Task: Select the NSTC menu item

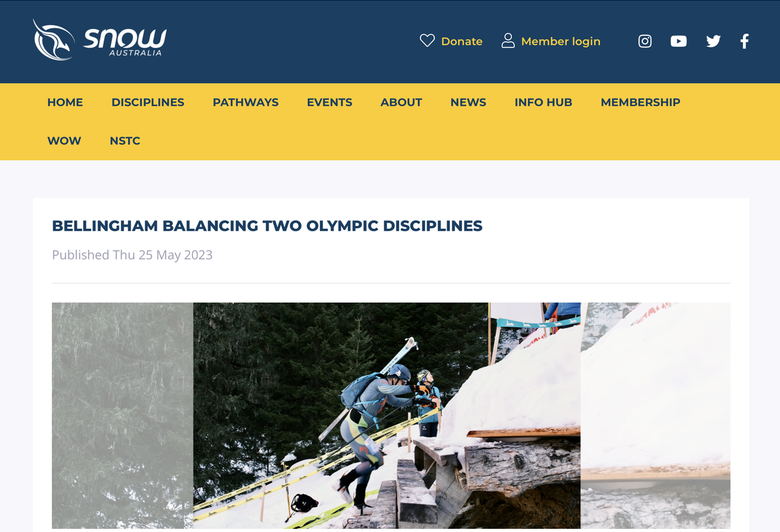Action: [x=125, y=140]
